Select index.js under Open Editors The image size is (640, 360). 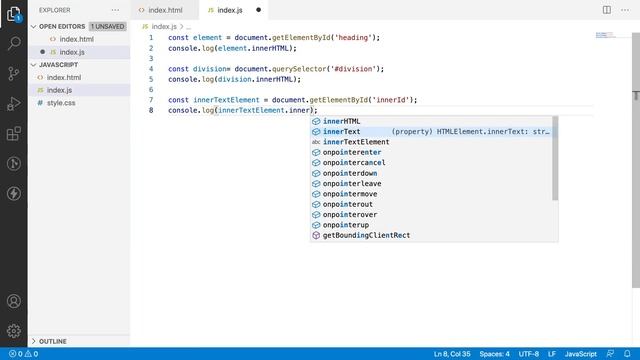80,52
